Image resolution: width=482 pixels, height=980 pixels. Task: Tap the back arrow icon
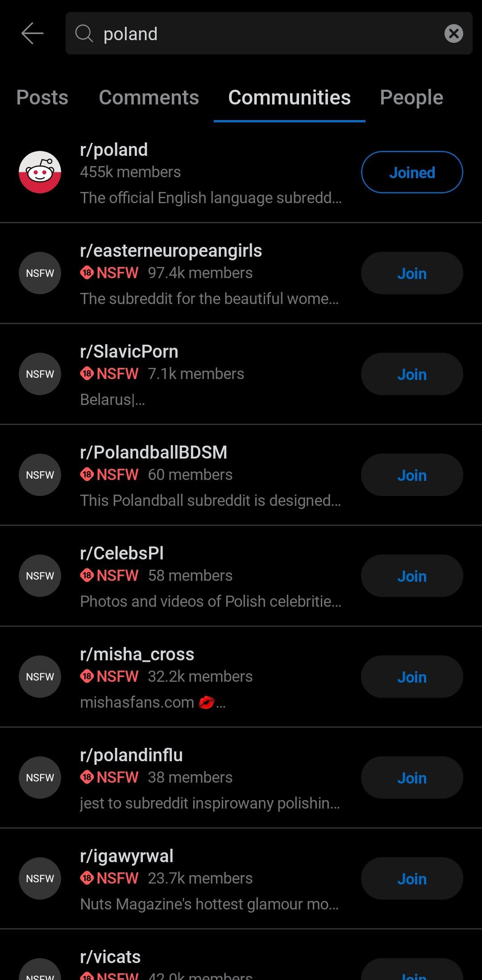[x=32, y=33]
